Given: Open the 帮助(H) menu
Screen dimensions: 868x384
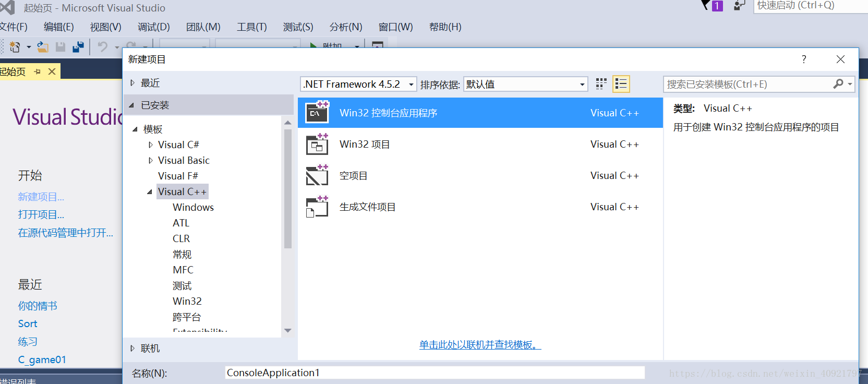Looking at the screenshot, I should (445, 27).
